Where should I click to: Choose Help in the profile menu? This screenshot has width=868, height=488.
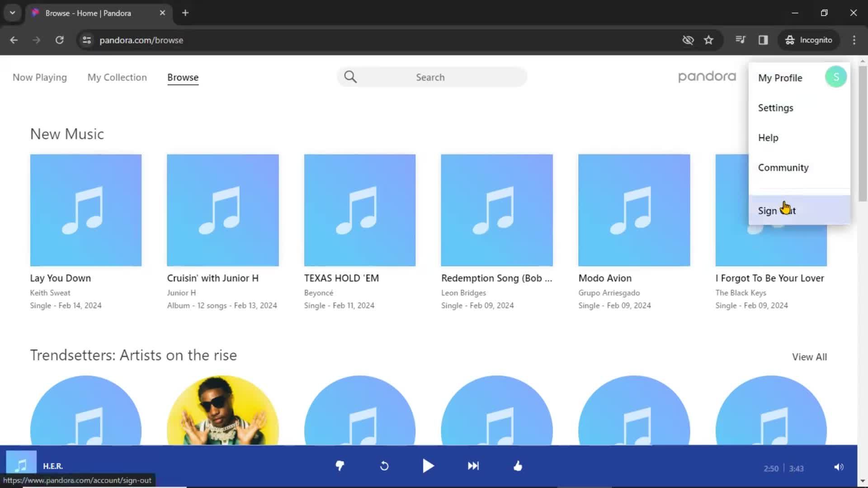[768, 137]
